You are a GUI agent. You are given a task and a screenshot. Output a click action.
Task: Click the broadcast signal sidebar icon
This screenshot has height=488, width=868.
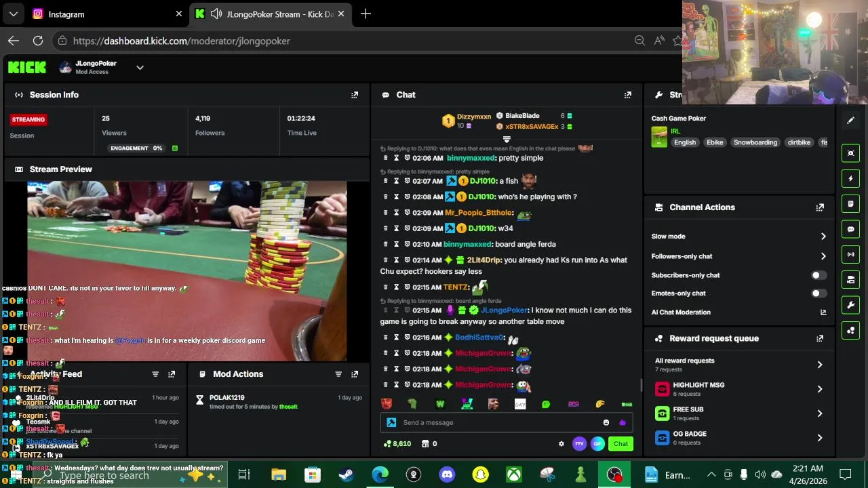850,254
